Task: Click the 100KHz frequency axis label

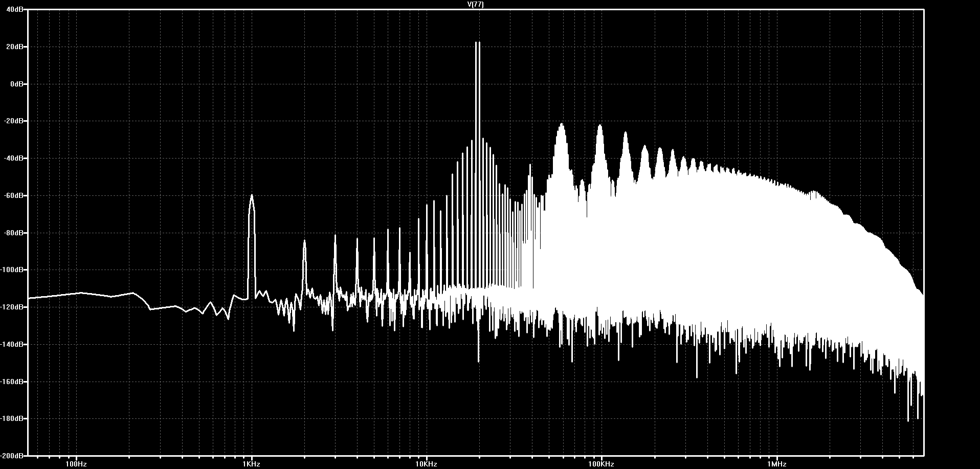Action: click(x=602, y=464)
